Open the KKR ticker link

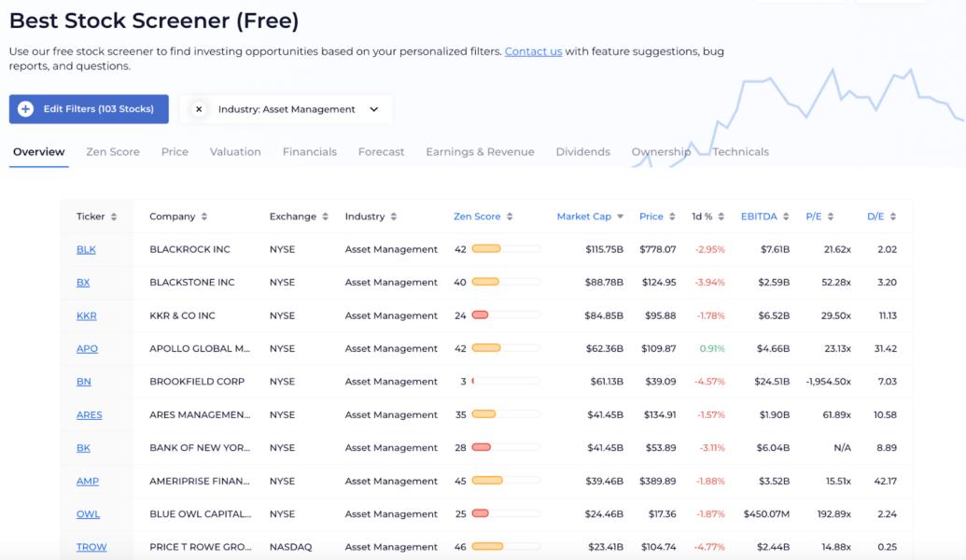86,316
